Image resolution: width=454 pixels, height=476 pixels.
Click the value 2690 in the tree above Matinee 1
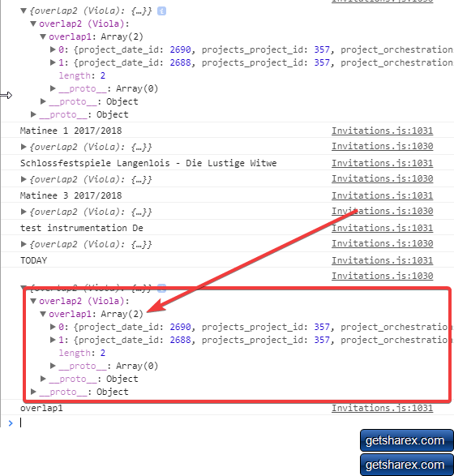(x=180, y=49)
